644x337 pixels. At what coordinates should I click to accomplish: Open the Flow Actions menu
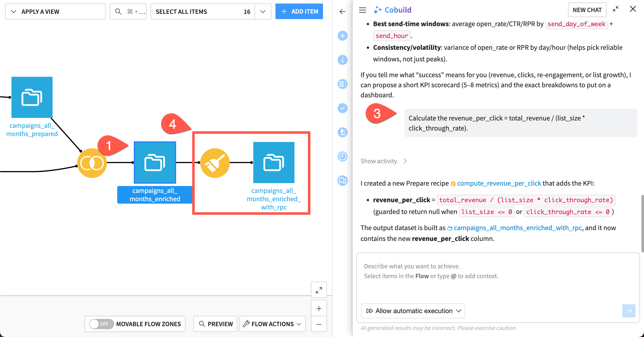272,324
